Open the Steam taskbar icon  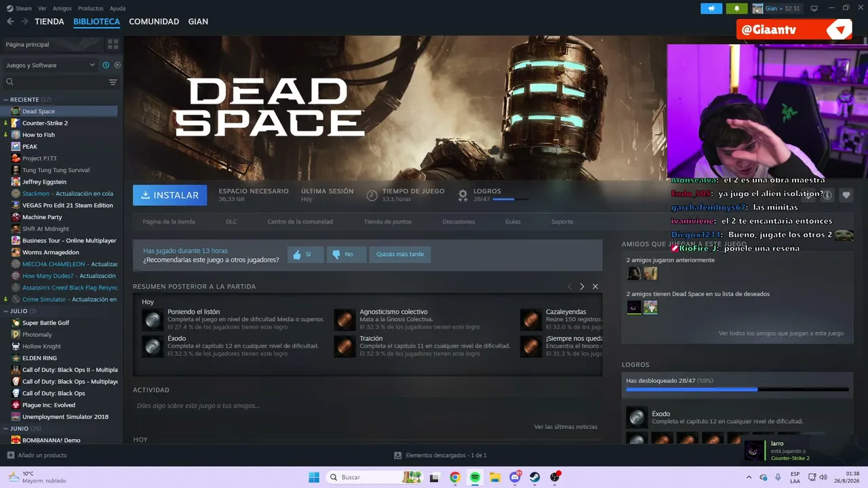pyautogui.click(x=534, y=477)
